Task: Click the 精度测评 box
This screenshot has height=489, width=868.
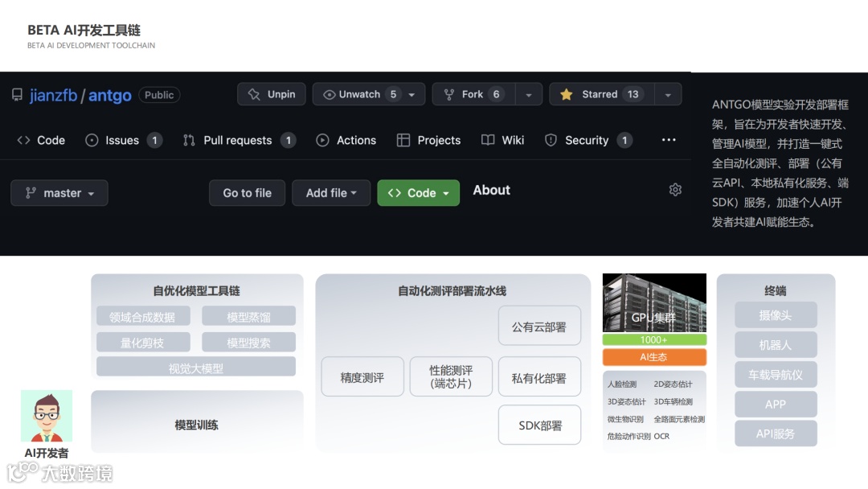Action: (x=362, y=376)
